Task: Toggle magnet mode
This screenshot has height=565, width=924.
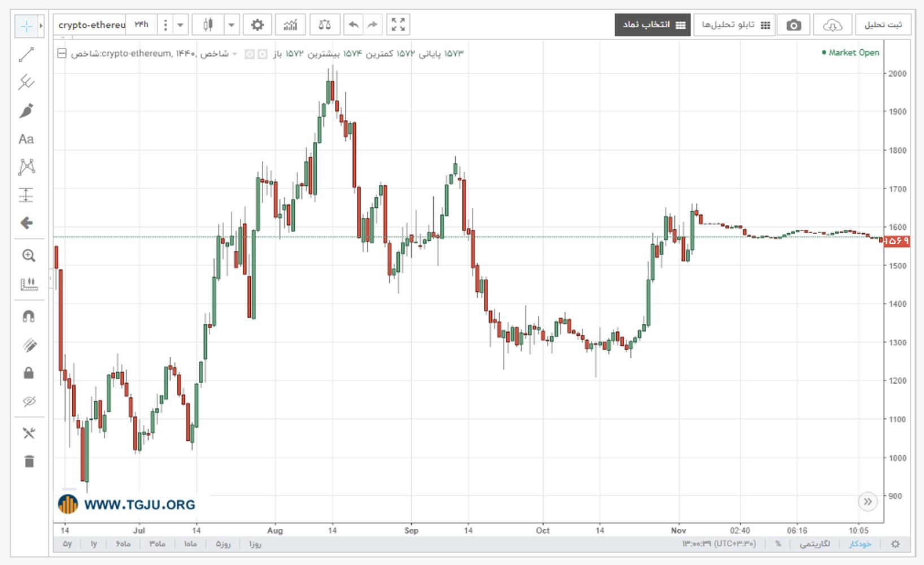Action: point(28,316)
